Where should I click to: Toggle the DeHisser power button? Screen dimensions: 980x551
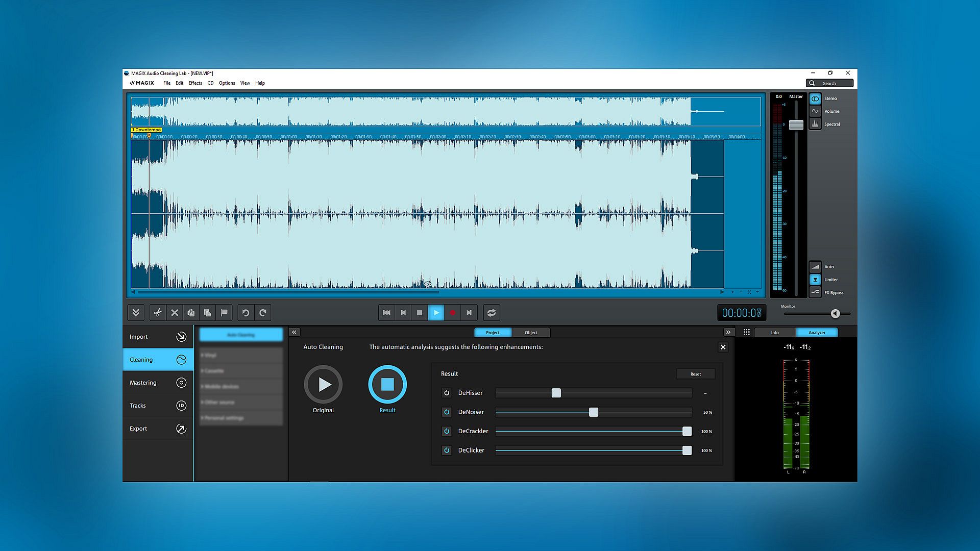[x=447, y=393]
